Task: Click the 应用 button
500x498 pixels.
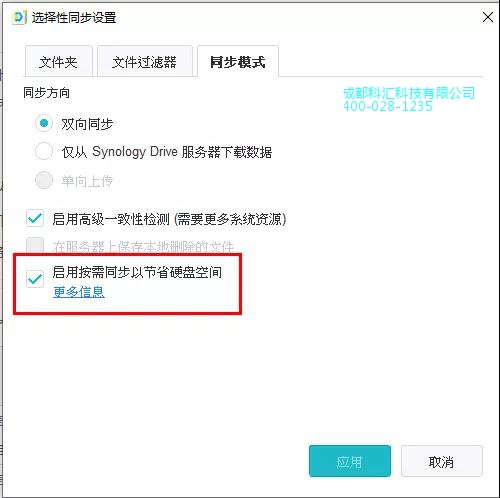Action: click(x=350, y=461)
